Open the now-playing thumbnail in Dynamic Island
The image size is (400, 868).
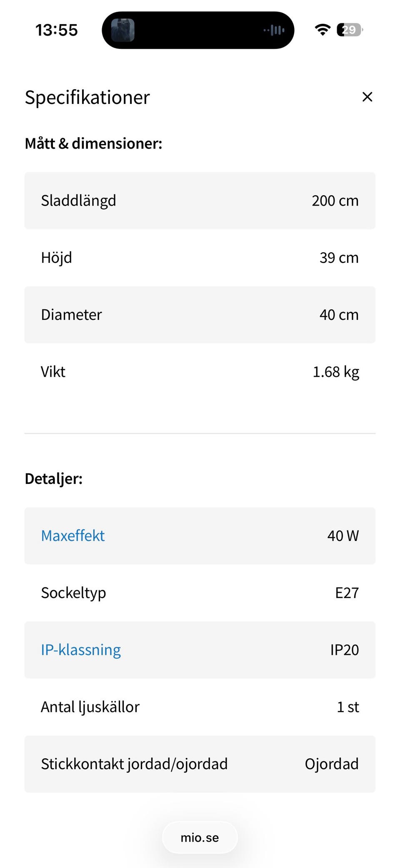[122, 30]
